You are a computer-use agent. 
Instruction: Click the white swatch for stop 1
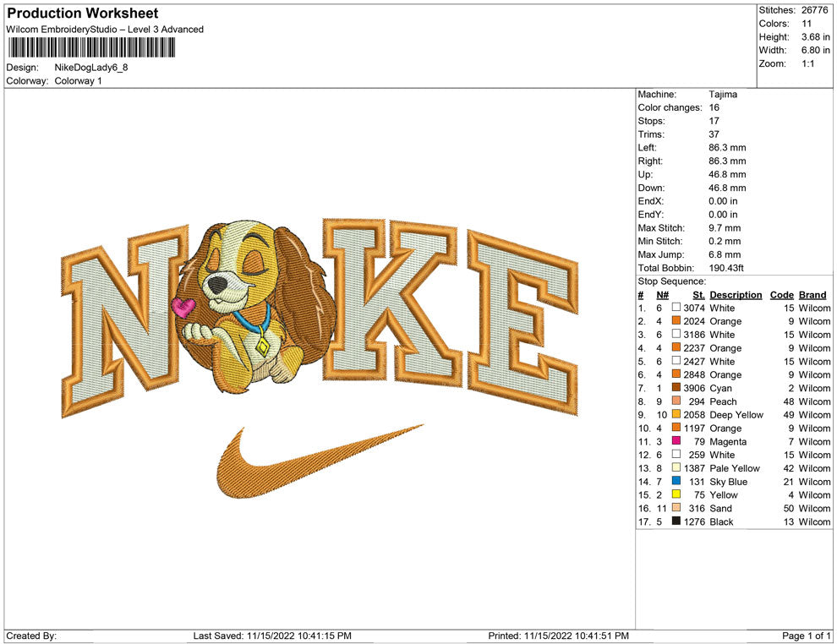click(676, 308)
